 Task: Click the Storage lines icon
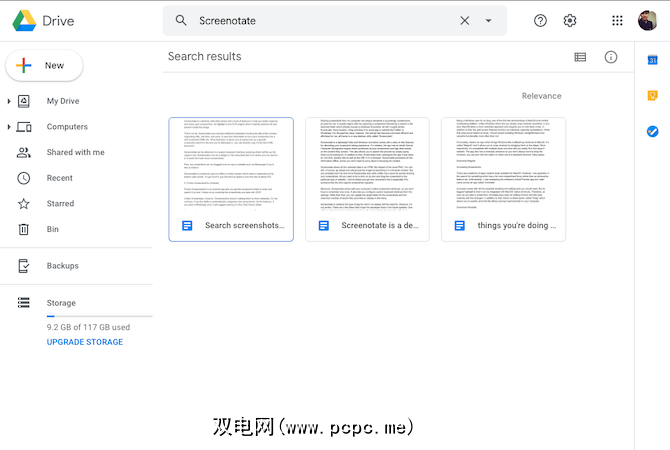[x=24, y=303]
